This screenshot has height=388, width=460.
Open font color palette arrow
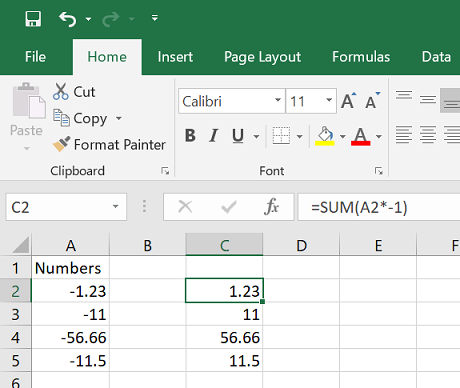pos(379,136)
